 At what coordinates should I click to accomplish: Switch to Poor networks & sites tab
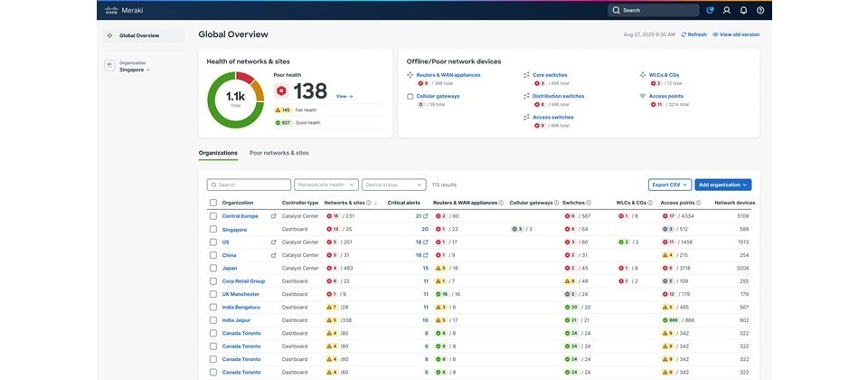(x=278, y=153)
